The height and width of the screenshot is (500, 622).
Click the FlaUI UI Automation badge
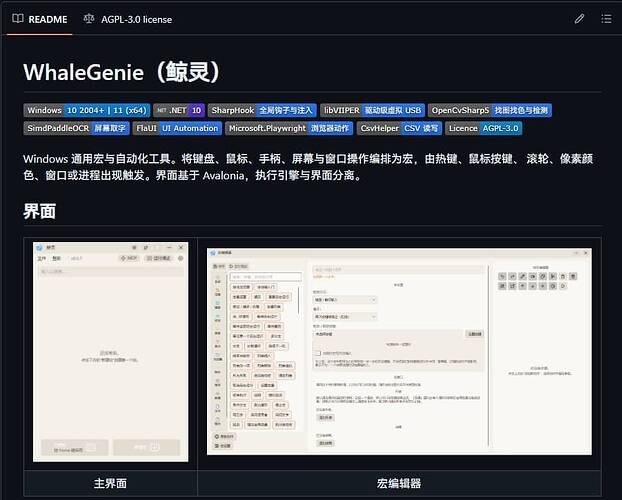tap(177, 128)
